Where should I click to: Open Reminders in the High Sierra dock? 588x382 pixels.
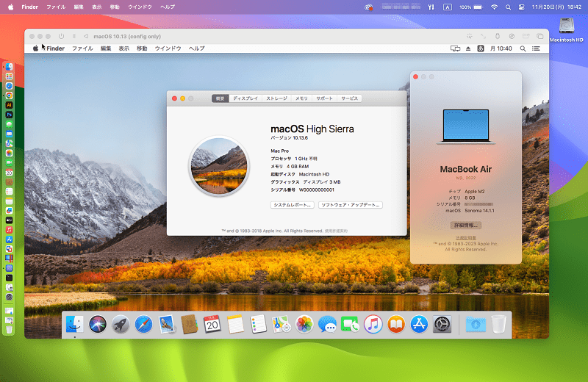[x=259, y=324]
